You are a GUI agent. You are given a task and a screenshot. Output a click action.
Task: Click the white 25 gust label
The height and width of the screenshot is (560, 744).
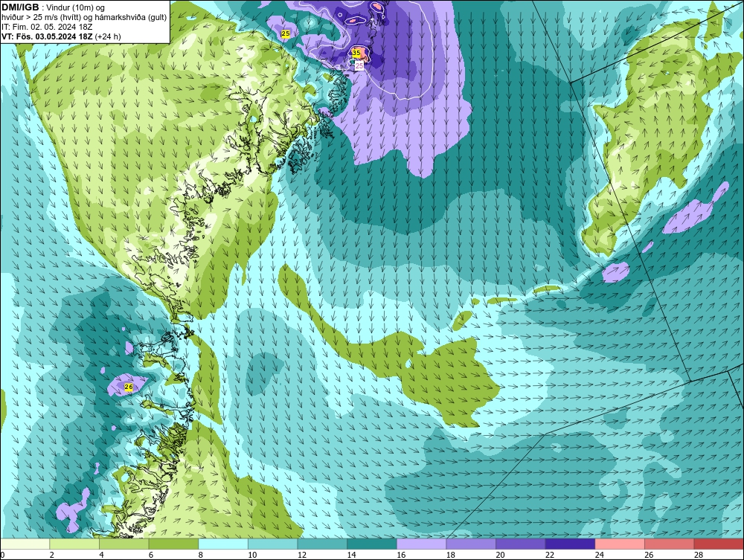pyautogui.click(x=359, y=65)
